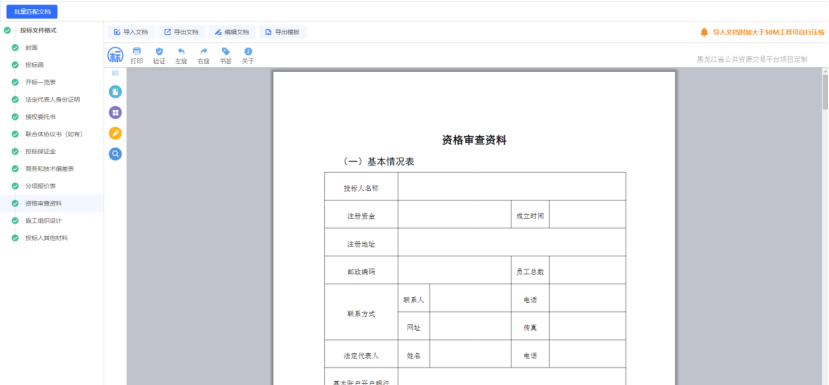The image size is (829, 385).
Task: Click the 编辑文档 edit button
Action: pos(232,32)
